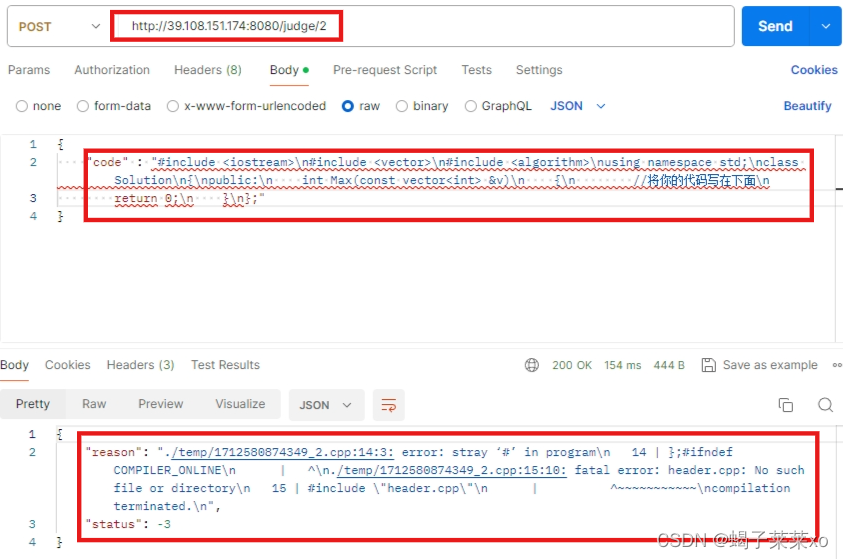Select the none body type

pyautogui.click(x=38, y=106)
